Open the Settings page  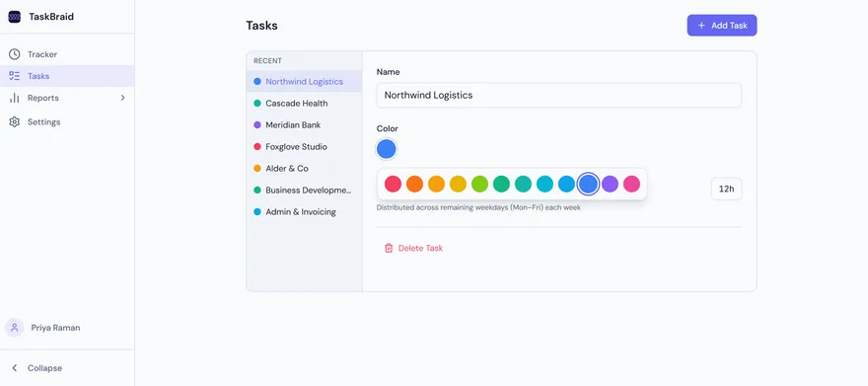(67, 121)
